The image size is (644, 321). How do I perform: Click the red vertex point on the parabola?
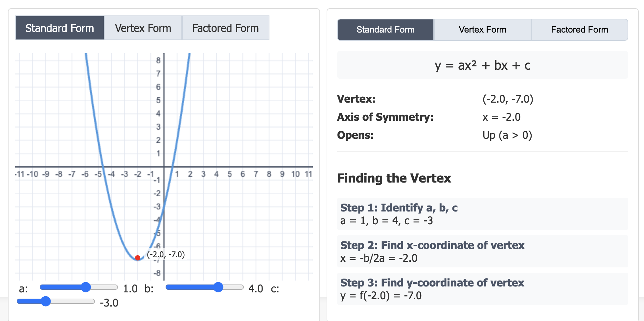pos(138,258)
